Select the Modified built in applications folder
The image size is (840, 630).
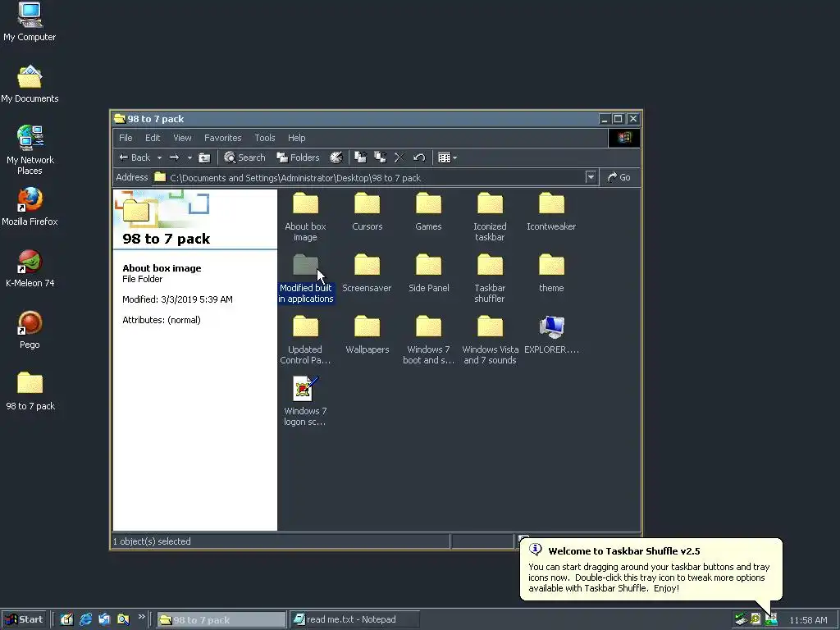[x=305, y=278]
